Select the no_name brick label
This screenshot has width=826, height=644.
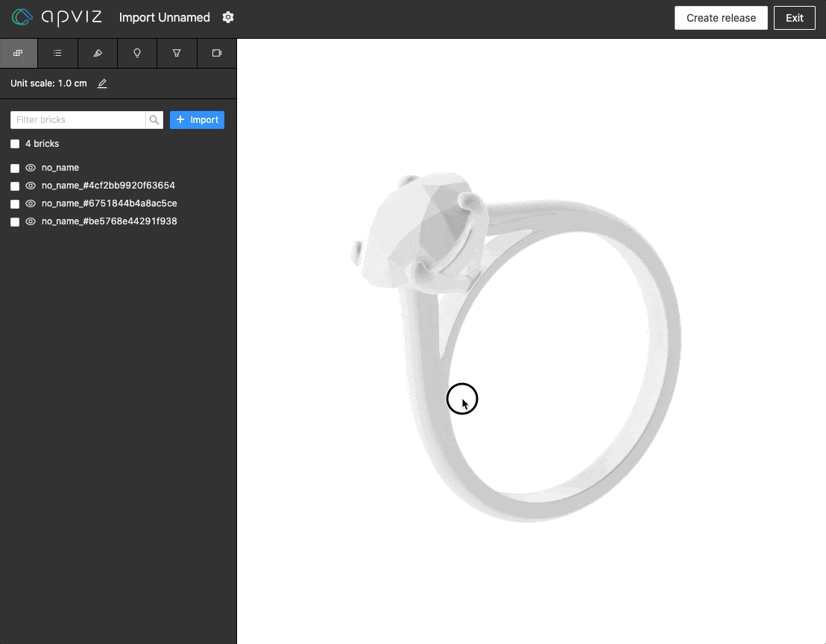[x=60, y=168]
